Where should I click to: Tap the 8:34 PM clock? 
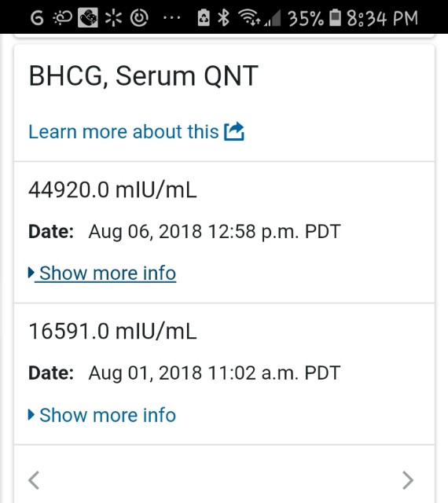click(382, 18)
